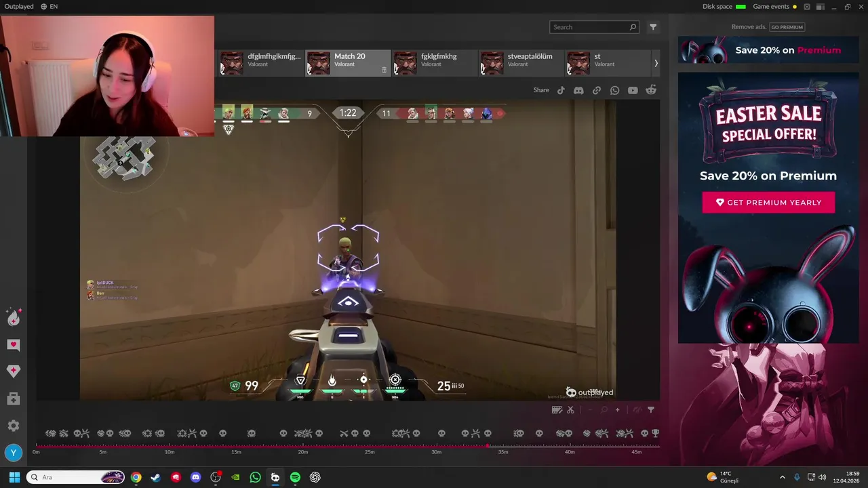
Task: Select the fgklgfmkhg match tab
Action: pyautogui.click(x=435, y=63)
